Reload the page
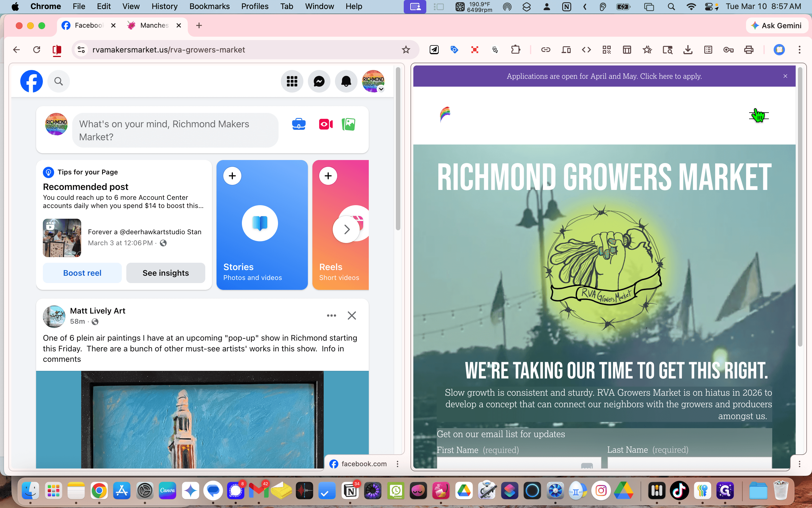 [37, 50]
